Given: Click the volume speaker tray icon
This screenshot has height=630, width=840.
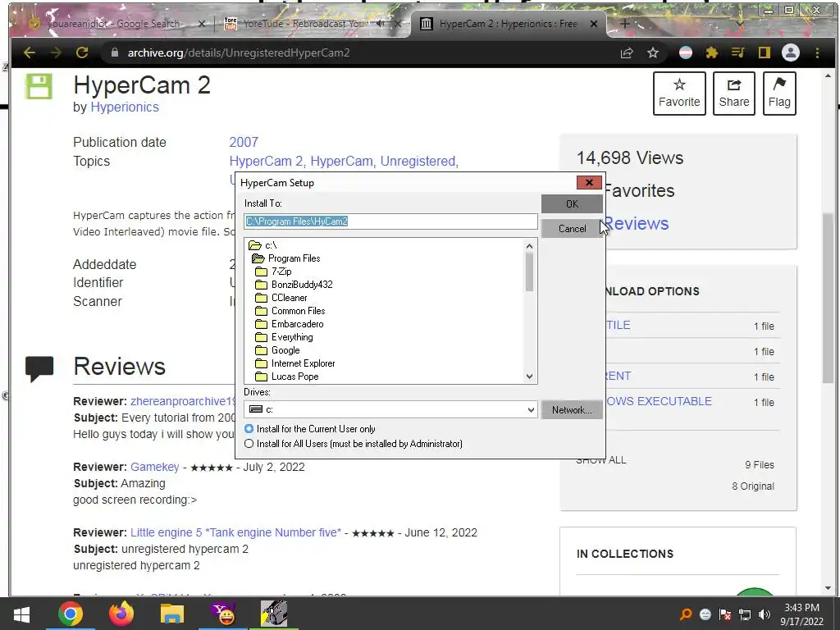Looking at the screenshot, I should tap(765, 614).
